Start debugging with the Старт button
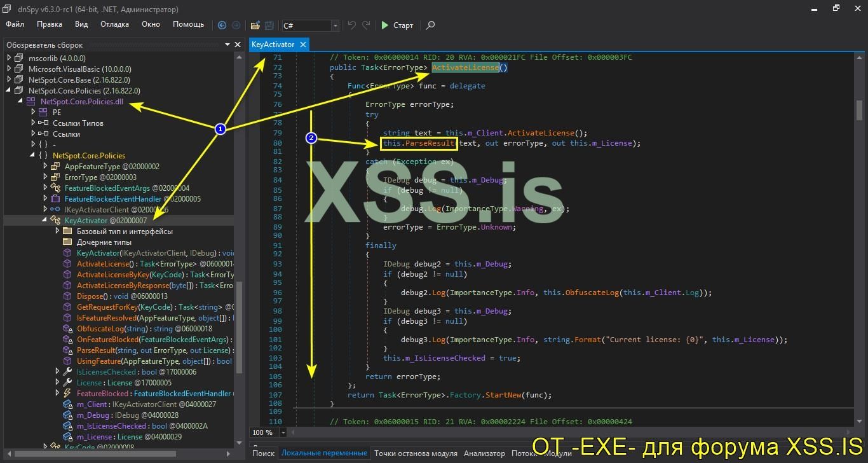This screenshot has width=868, height=463. pyautogui.click(x=397, y=25)
